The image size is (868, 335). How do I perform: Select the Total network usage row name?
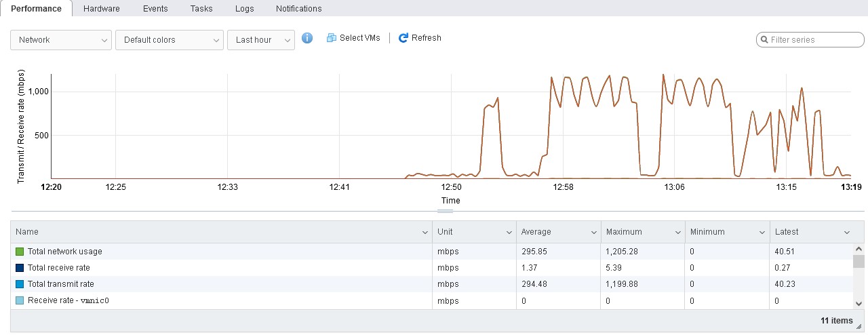point(65,252)
